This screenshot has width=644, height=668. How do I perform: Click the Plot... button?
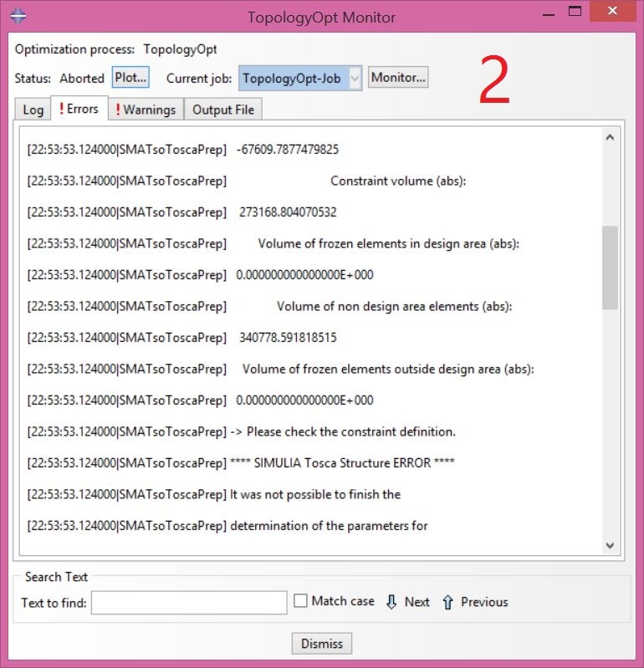(x=130, y=77)
